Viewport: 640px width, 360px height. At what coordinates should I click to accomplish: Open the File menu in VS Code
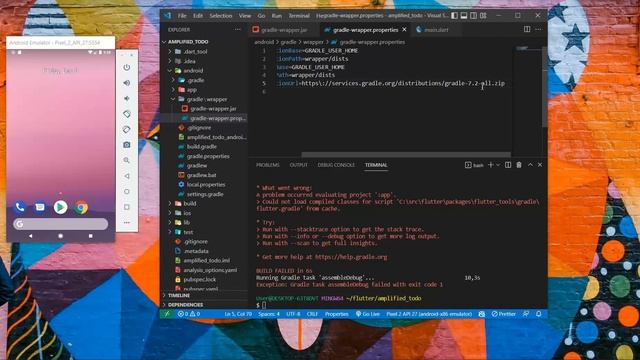pos(182,16)
